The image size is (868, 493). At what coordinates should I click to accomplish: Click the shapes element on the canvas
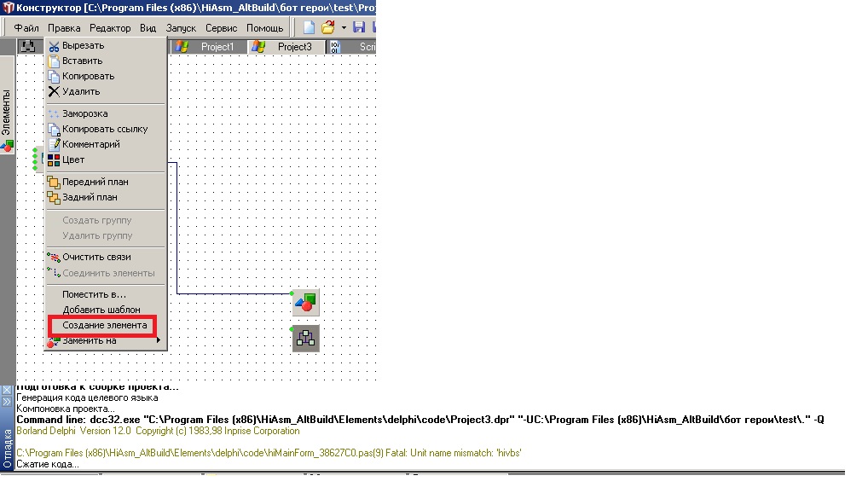coord(305,302)
